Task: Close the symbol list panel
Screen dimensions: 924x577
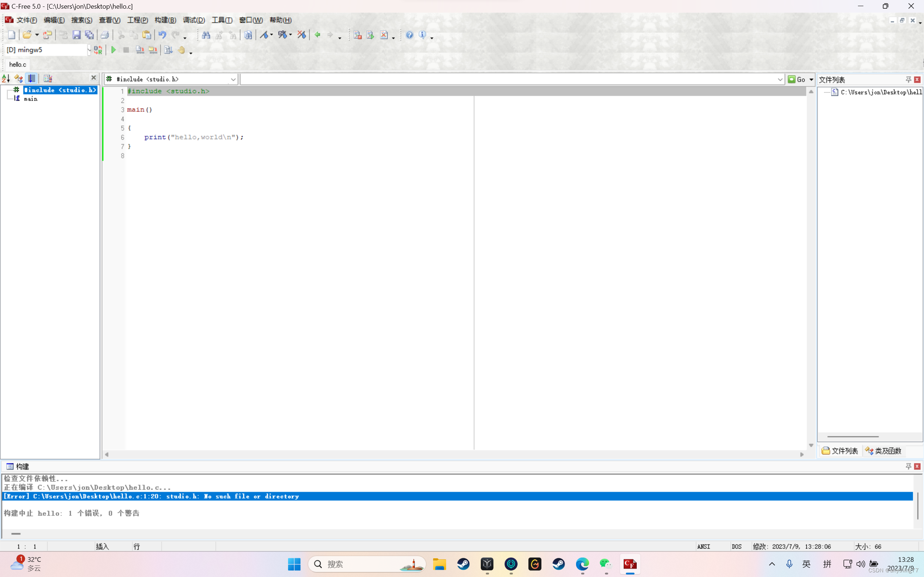Action: click(x=94, y=78)
